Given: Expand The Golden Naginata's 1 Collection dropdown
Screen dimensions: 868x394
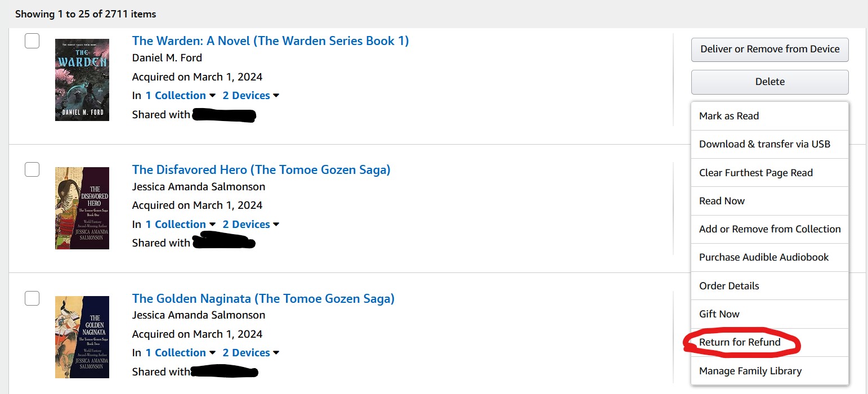Looking at the screenshot, I should 180,353.
